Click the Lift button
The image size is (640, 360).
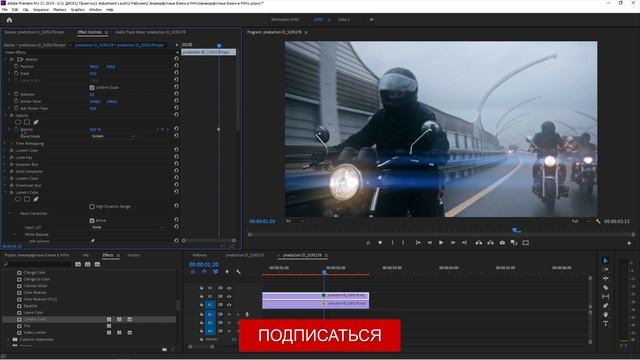tap(479, 242)
